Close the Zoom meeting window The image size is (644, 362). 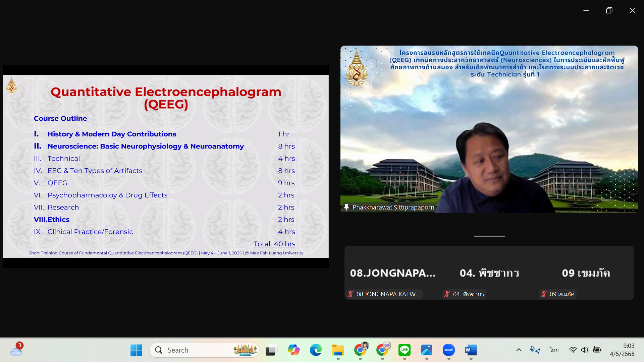click(632, 10)
